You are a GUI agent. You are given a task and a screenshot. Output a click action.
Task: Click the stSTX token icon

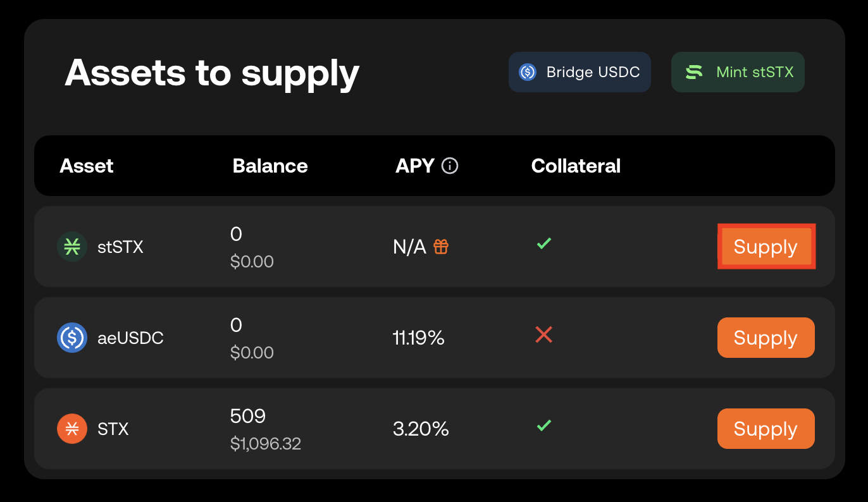point(72,247)
